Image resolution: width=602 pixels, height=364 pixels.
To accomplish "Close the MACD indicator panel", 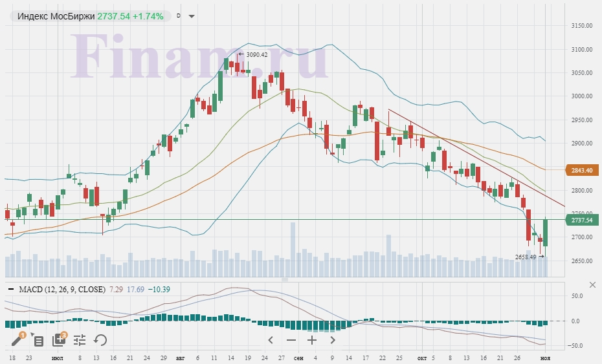I will click(592, 285).
